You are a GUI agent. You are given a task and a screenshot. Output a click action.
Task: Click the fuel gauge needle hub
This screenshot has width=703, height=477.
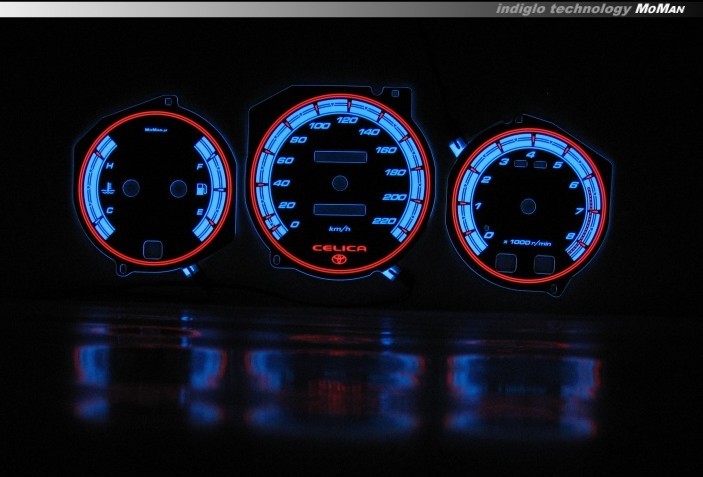pos(178,189)
